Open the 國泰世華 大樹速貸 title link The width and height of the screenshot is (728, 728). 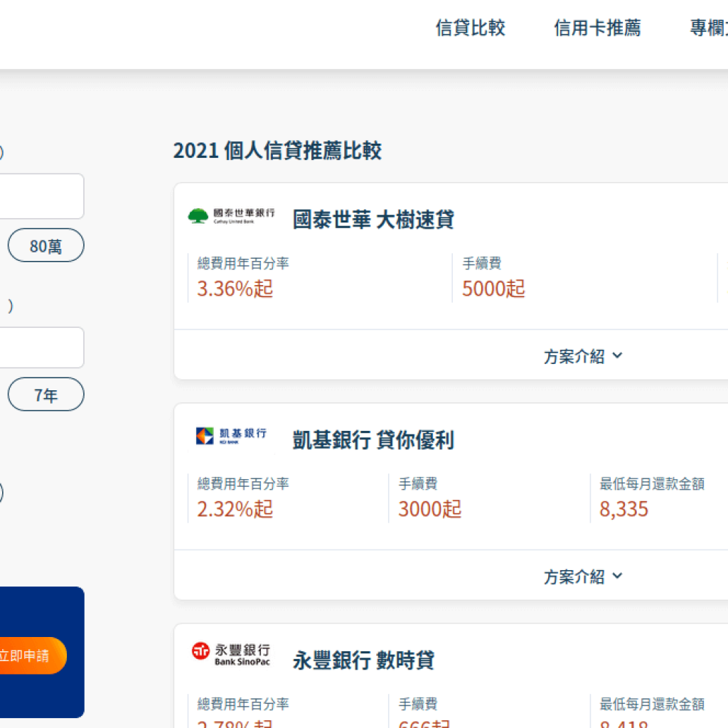point(373,220)
